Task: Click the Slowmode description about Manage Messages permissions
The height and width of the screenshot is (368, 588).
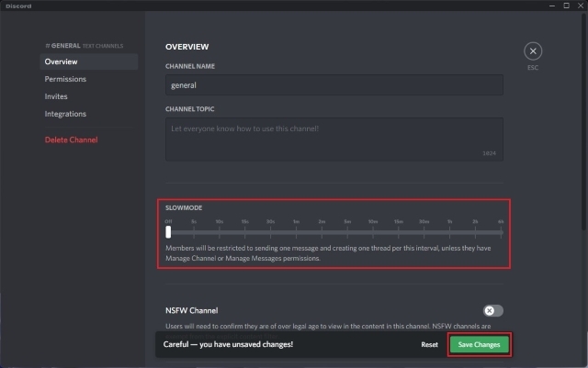Action: point(328,253)
